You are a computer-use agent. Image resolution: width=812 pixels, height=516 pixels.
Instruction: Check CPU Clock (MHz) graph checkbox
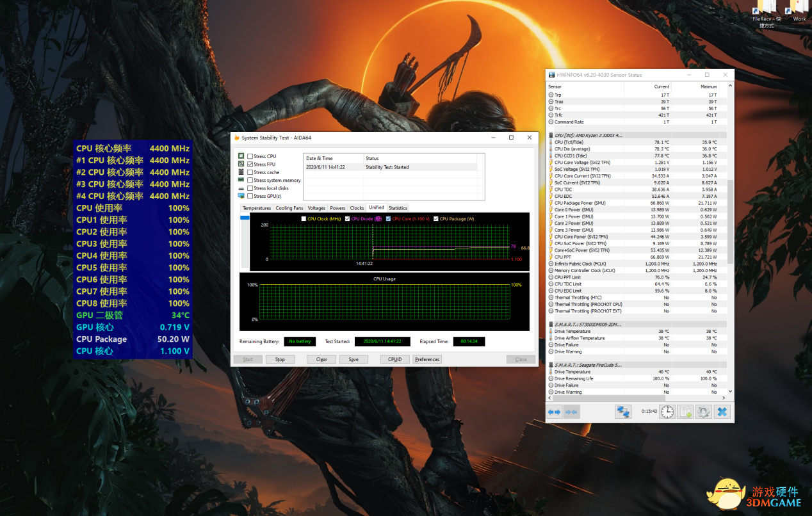[x=304, y=219]
